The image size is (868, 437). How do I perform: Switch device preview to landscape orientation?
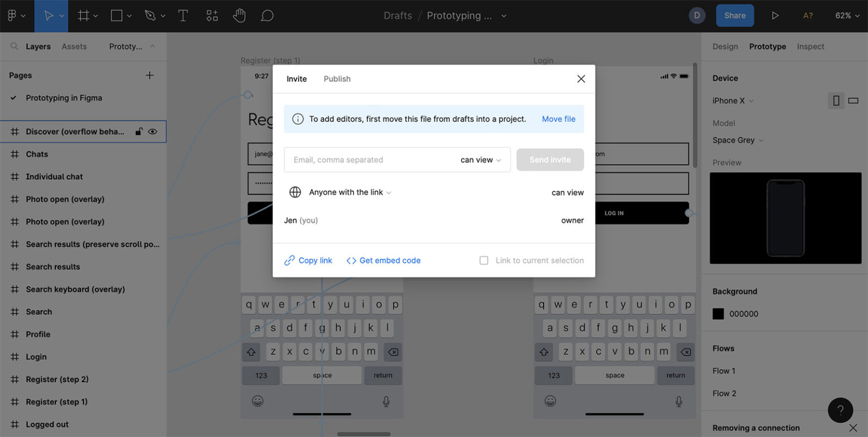pyautogui.click(x=853, y=100)
